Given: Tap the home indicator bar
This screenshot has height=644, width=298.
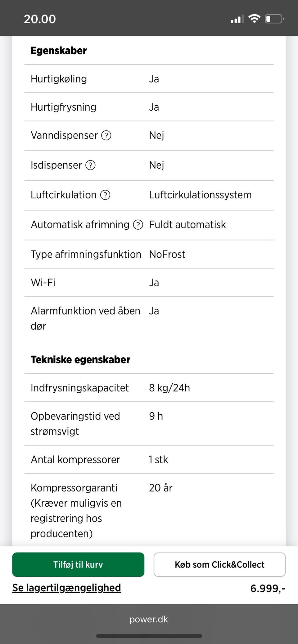Looking at the screenshot, I should [x=149, y=636].
